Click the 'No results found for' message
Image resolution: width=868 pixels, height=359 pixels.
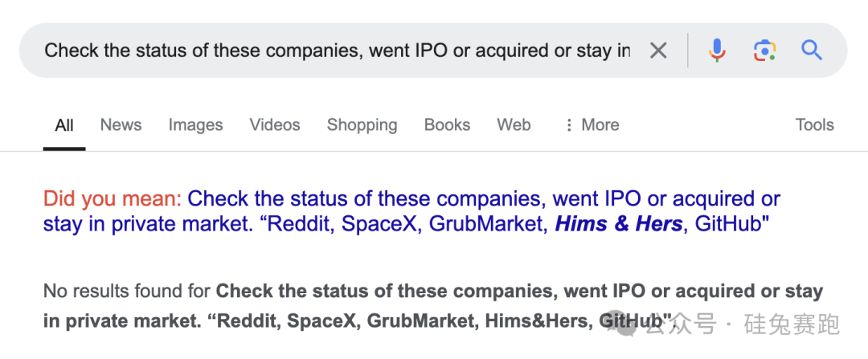[129, 291]
